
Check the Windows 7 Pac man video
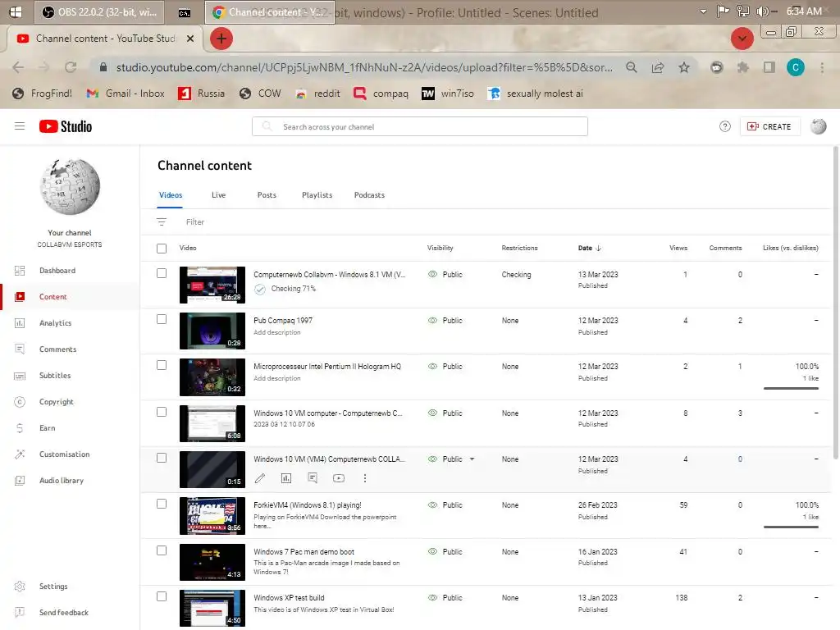coord(162,550)
